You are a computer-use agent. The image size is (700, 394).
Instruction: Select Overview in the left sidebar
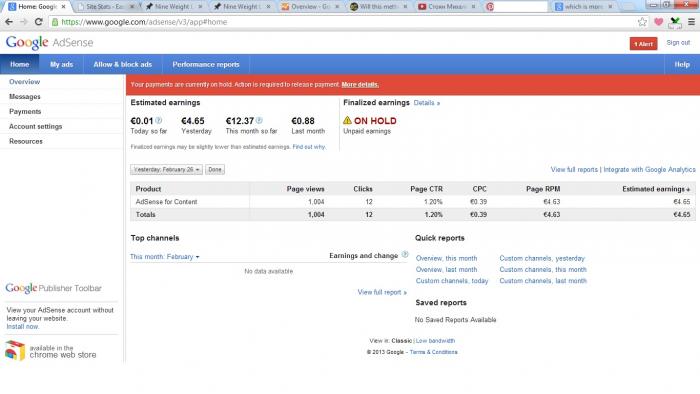pyautogui.click(x=25, y=82)
